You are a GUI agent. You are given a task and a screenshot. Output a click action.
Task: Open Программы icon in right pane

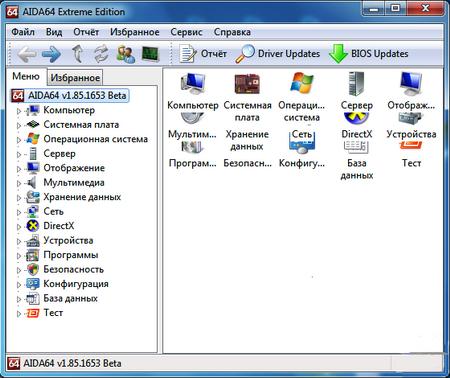point(193,155)
